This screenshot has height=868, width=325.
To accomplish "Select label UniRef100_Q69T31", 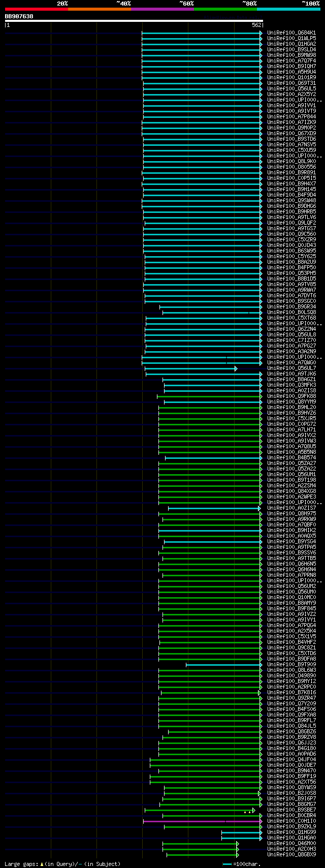I will pos(291,83).
